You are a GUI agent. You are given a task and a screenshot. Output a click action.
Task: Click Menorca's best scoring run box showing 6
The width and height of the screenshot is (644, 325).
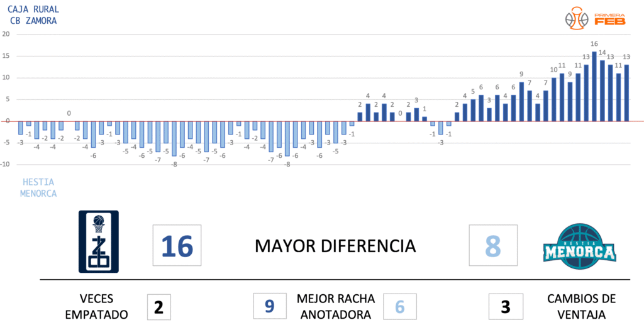pyautogui.click(x=399, y=307)
